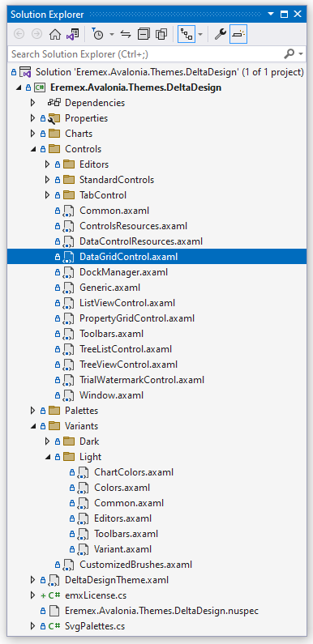Select Editors.axaml file
The height and width of the screenshot is (644, 313).
point(123,518)
